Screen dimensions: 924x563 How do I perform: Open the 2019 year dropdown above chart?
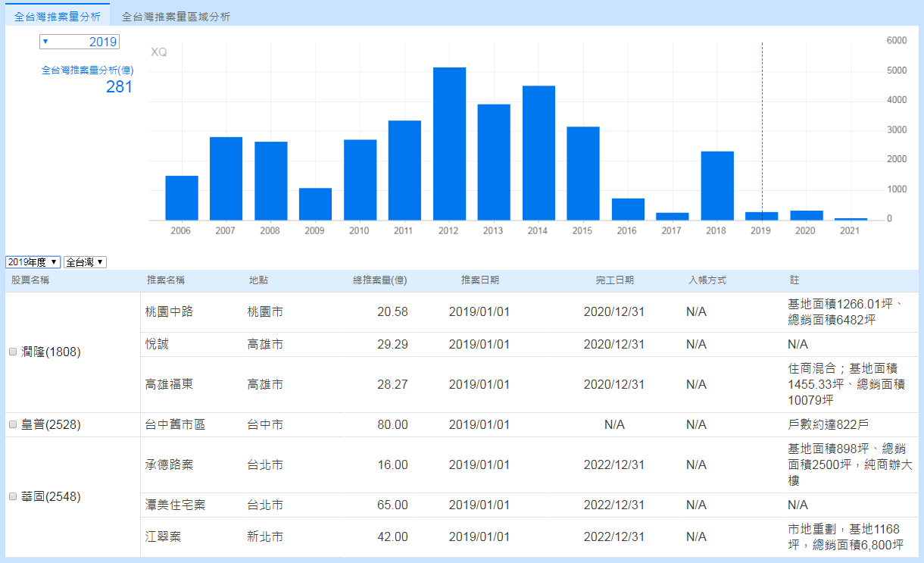click(x=79, y=42)
